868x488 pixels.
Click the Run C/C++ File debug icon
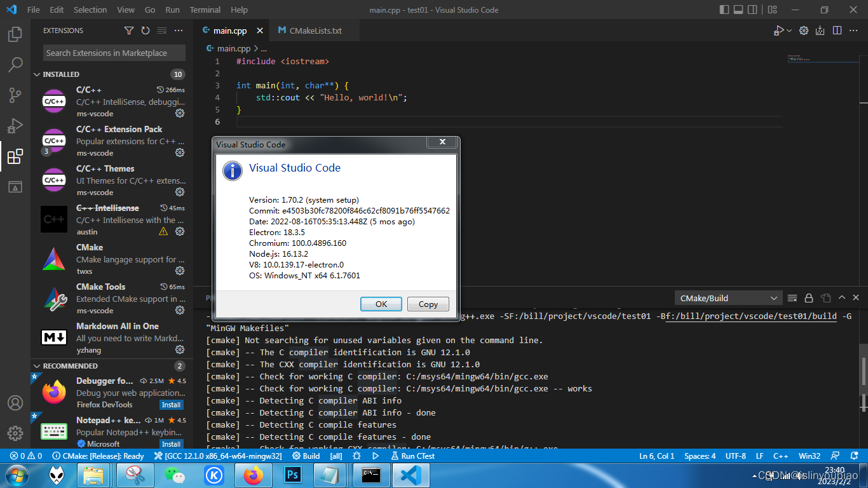coord(779,30)
